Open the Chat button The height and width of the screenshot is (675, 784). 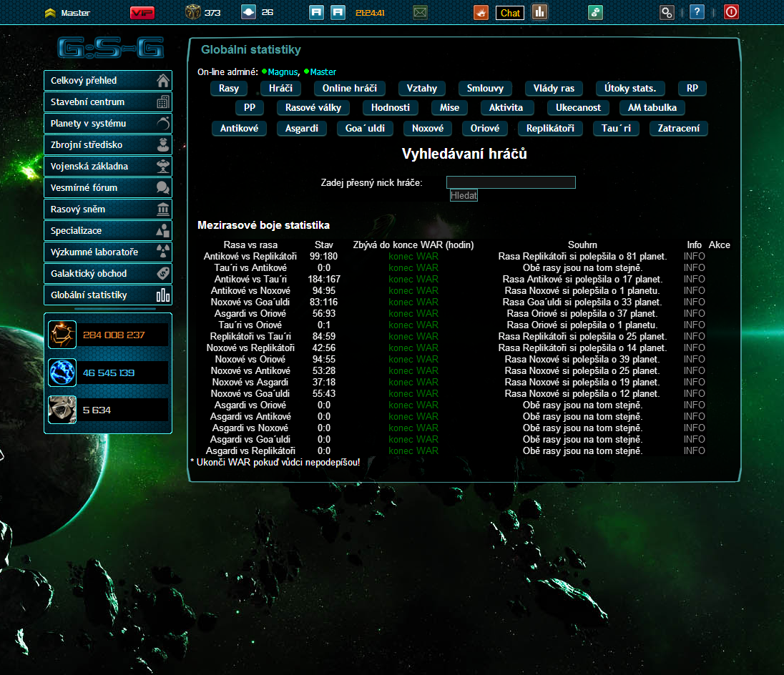pyautogui.click(x=510, y=13)
